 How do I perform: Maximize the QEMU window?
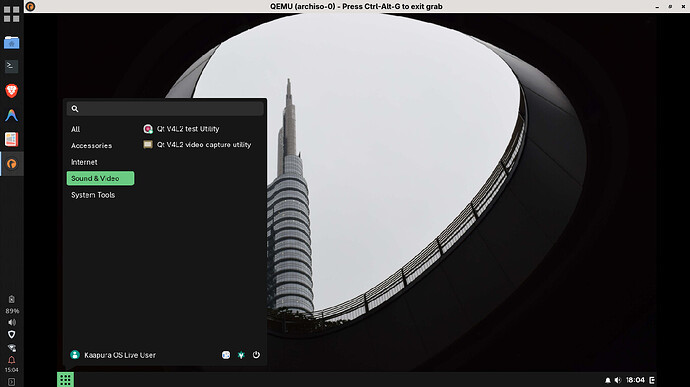pyautogui.click(x=670, y=7)
